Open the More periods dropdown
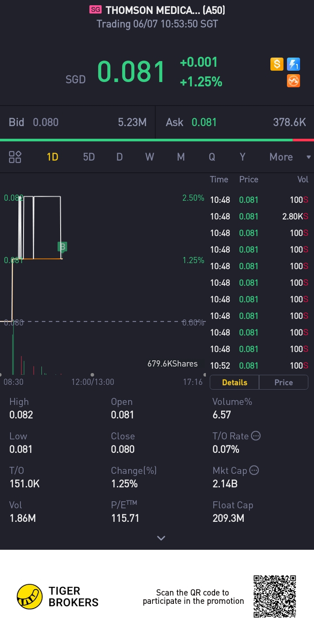Image resolution: width=314 pixels, height=644 pixels. (x=290, y=157)
